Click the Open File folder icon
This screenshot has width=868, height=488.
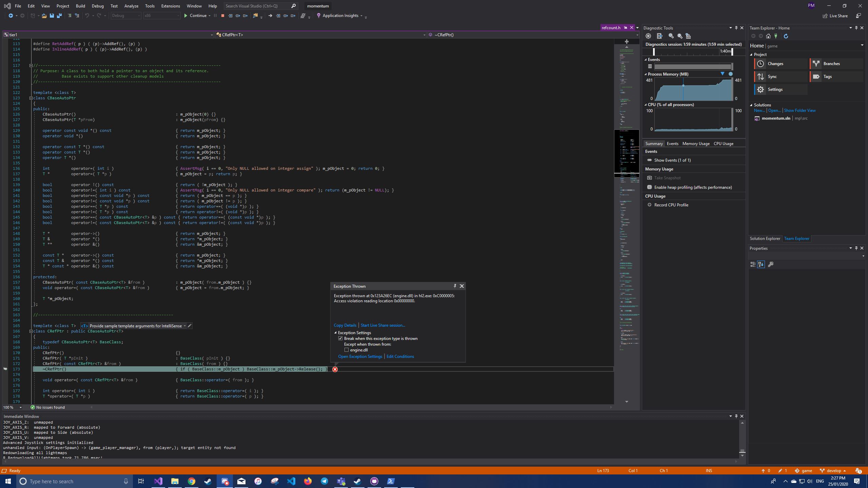click(44, 16)
